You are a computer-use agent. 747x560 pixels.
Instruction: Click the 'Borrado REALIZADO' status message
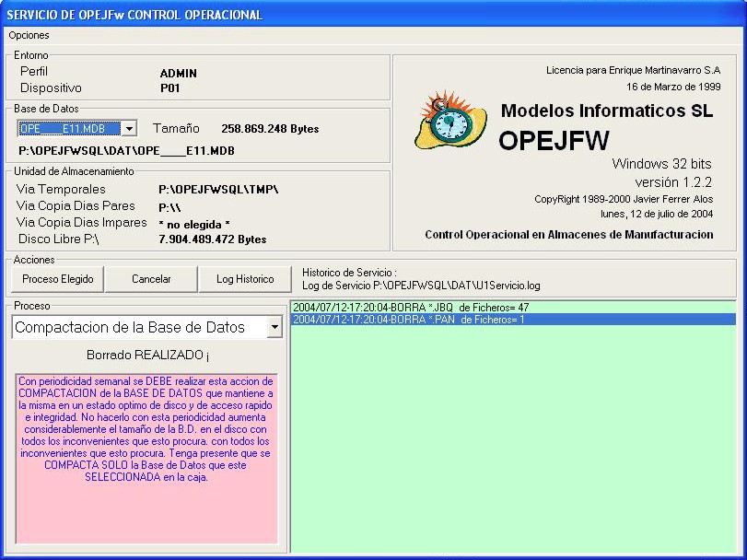tap(147, 356)
